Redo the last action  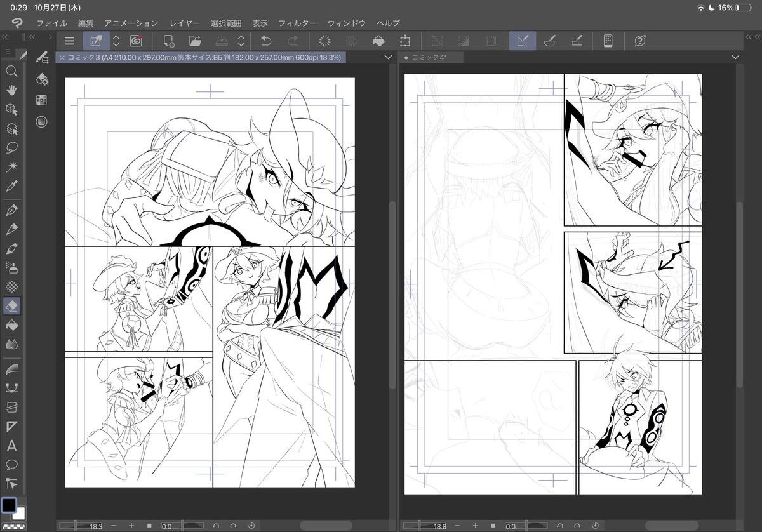[x=293, y=41]
